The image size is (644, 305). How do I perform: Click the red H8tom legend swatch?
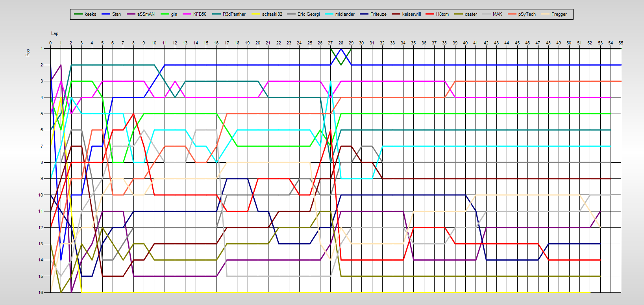(x=430, y=14)
